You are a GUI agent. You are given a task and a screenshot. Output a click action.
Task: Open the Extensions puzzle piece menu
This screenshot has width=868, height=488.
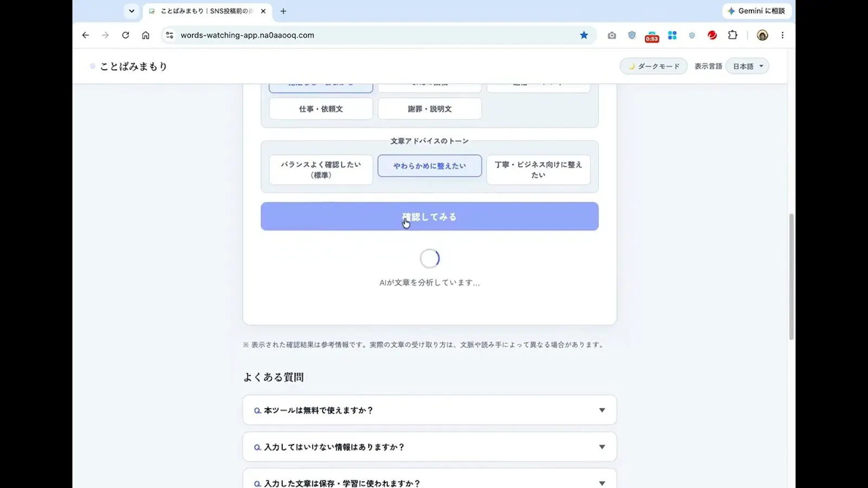click(x=732, y=35)
